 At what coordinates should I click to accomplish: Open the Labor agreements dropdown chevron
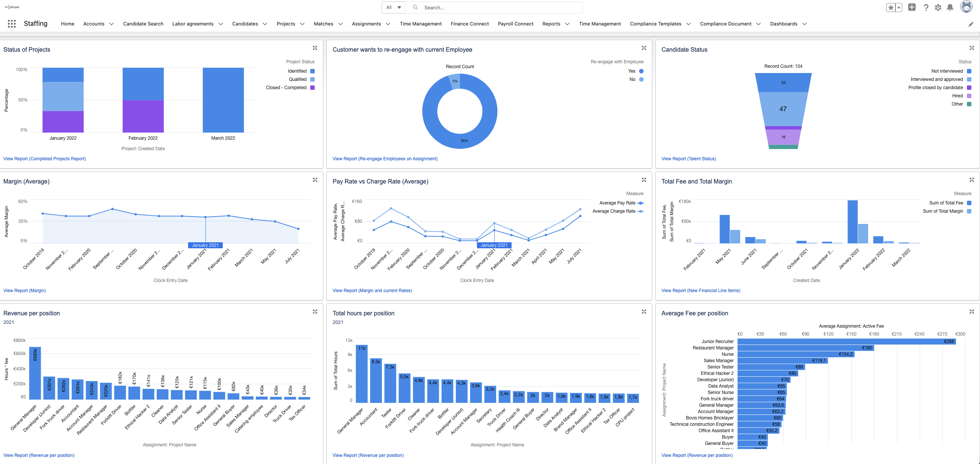[x=221, y=24]
